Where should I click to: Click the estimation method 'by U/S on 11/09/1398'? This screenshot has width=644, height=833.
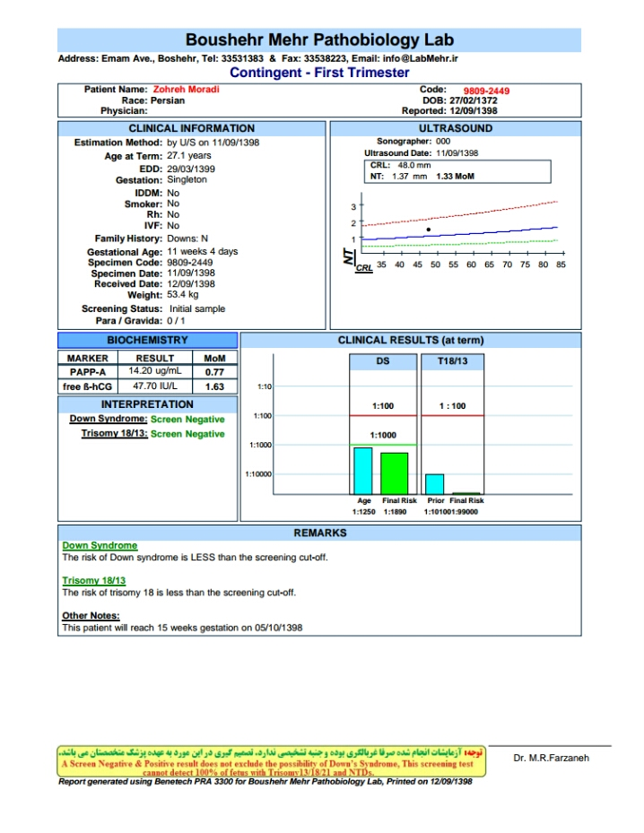tap(213, 143)
